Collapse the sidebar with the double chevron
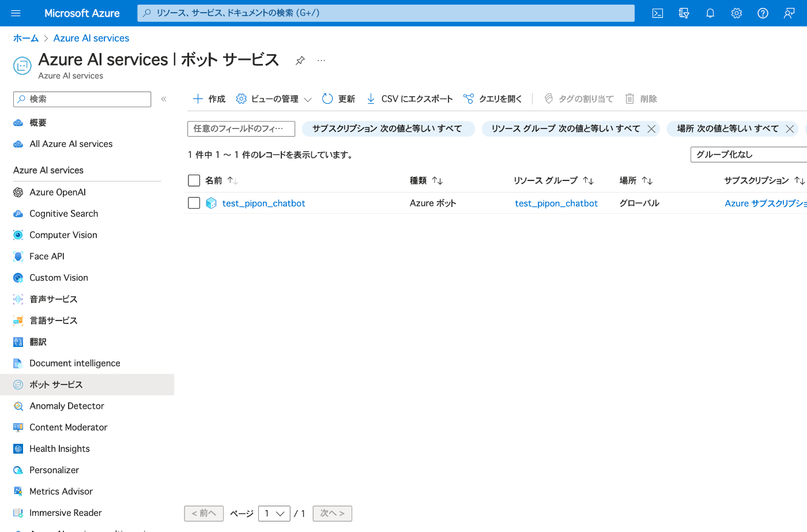Viewport: 807px width, 532px height. (x=164, y=99)
